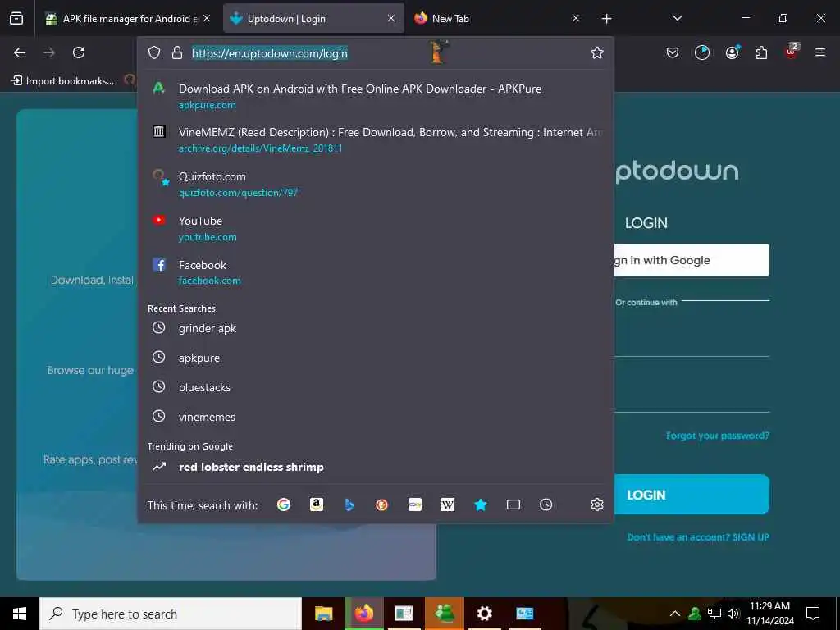Switch to the New Tab tab
This screenshot has height=630, width=840.
496,19
